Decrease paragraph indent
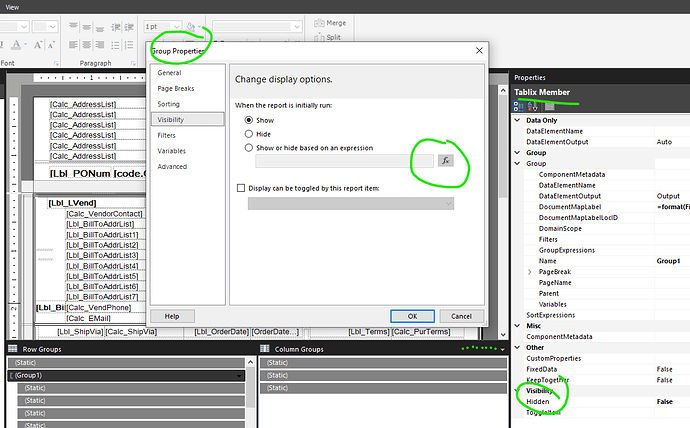 116,27
